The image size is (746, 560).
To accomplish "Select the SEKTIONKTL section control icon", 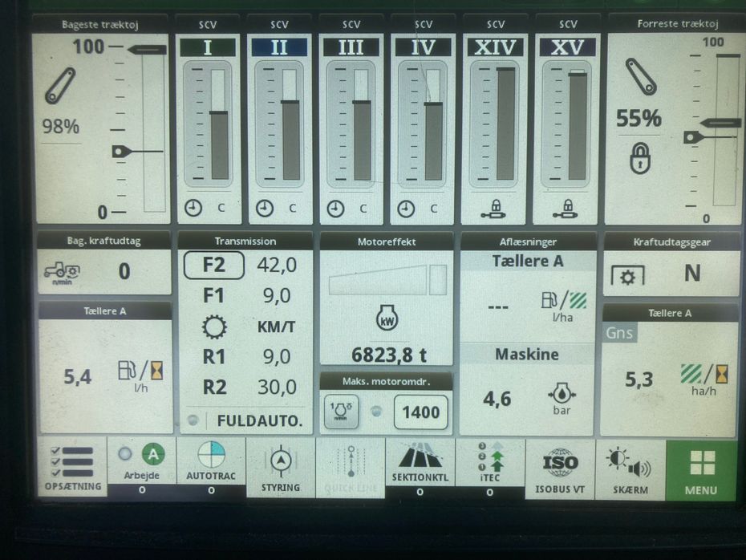I will pyautogui.click(x=420, y=465).
